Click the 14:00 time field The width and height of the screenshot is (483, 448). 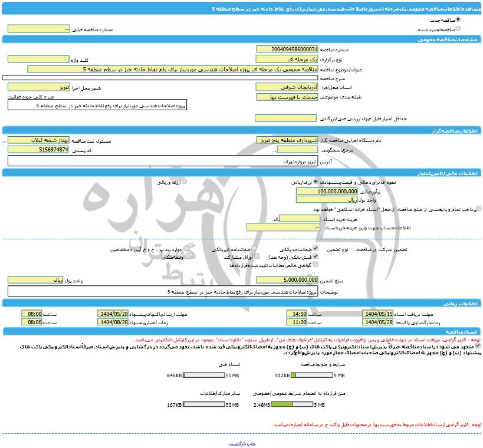296,314
